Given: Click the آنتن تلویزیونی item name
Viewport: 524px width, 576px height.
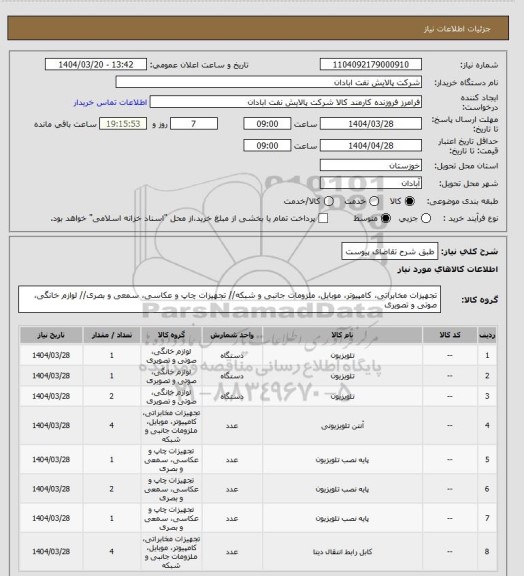Looking at the screenshot, I should pyautogui.click(x=342, y=426).
